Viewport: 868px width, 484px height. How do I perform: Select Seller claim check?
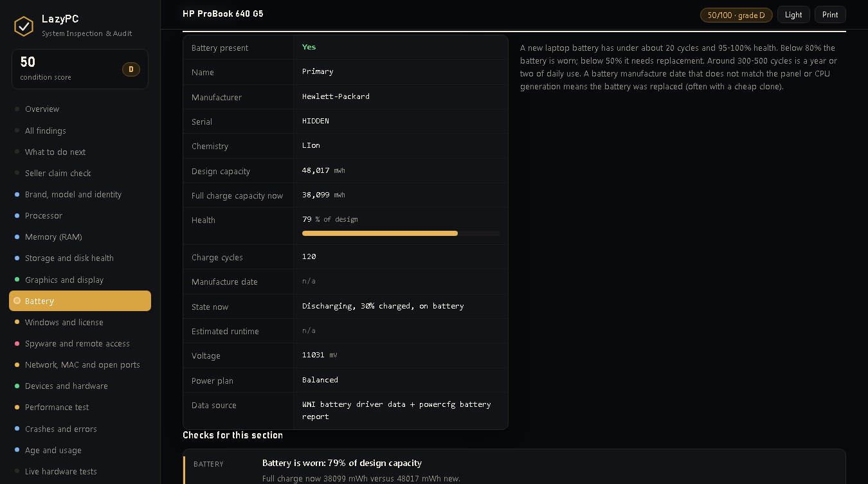coord(80,173)
